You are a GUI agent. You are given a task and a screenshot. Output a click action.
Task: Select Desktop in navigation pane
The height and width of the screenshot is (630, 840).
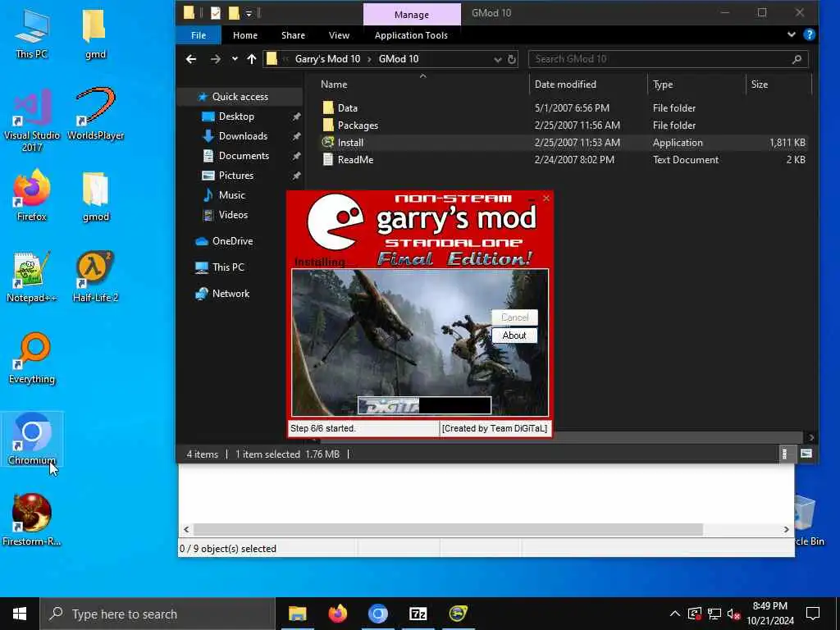(236, 116)
